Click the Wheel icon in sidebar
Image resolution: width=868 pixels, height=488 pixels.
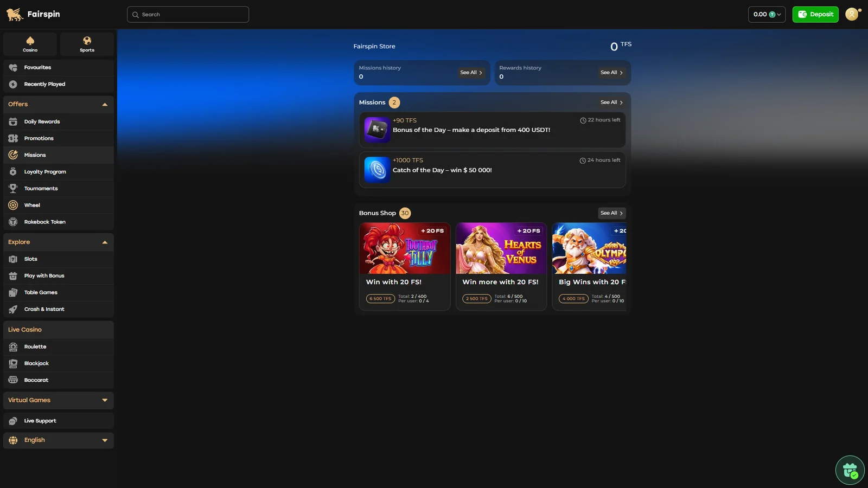(x=13, y=206)
